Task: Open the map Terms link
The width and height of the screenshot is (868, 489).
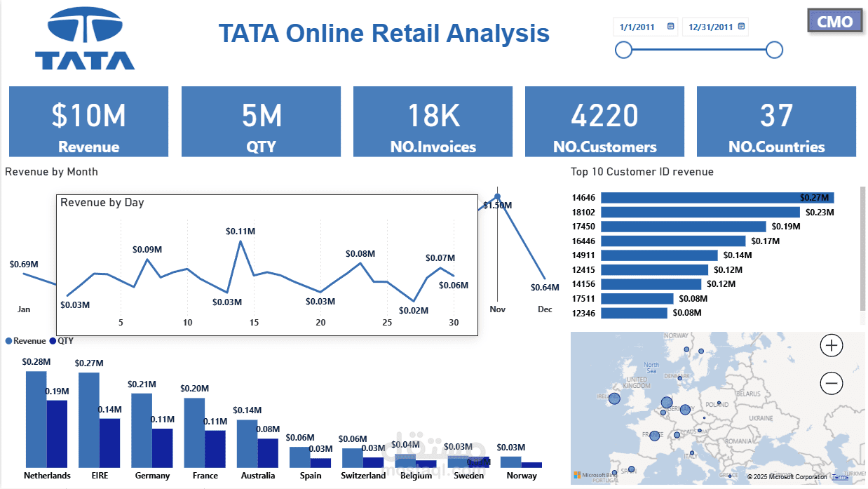Action: click(840, 477)
